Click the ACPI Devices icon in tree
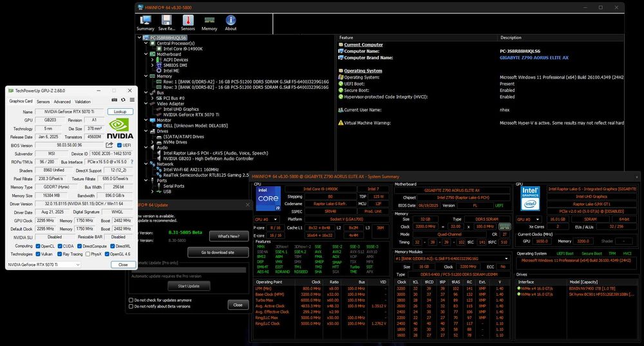The height and width of the screenshot is (346, 644). pos(159,59)
